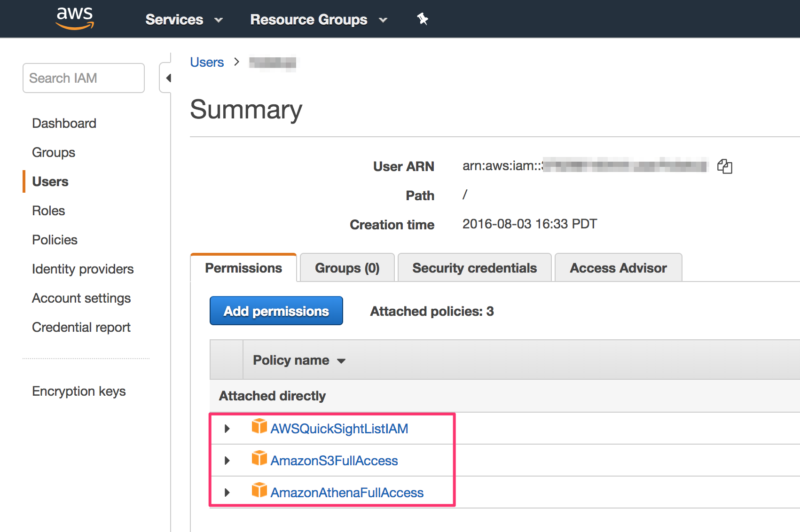Image resolution: width=800 pixels, height=532 pixels.
Task: Click the pin shortcut icon in header
Action: pyautogui.click(x=423, y=19)
